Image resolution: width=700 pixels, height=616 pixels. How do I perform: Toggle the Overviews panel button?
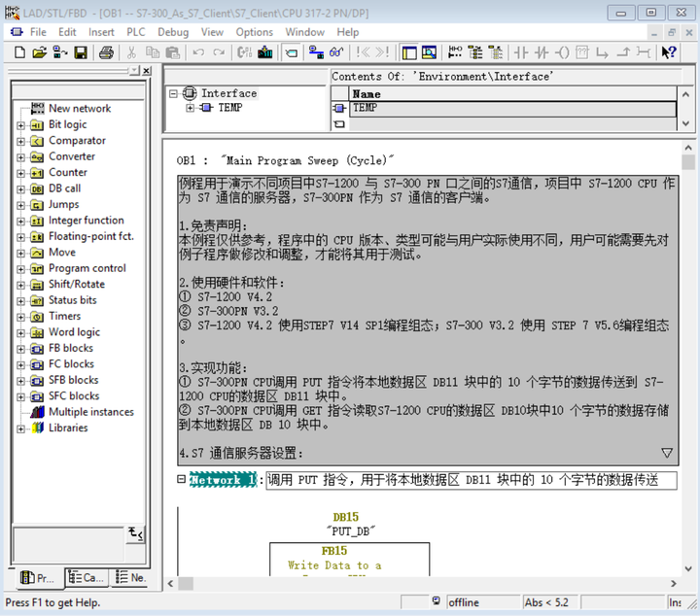409,52
